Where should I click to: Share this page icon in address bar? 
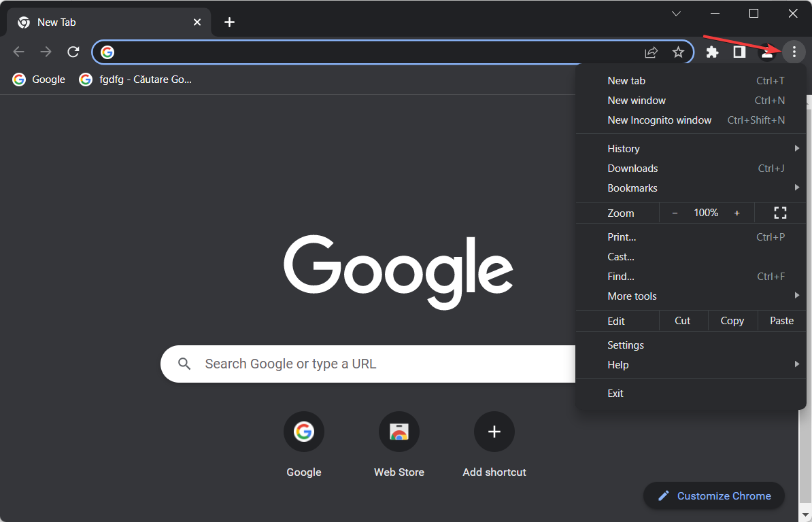coord(652,52)
